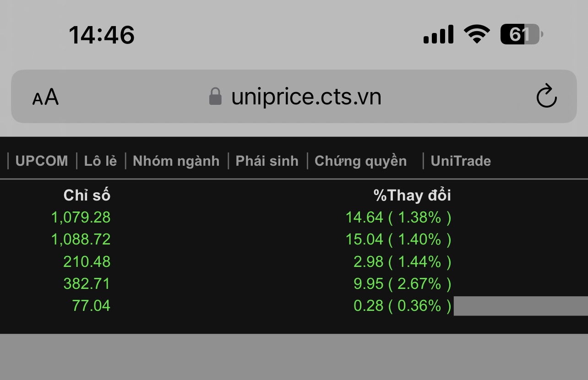Viewport: 588px width, 380px height.
Task: Tap the uniprice.cts.vn address field
Action: (306, 97)
